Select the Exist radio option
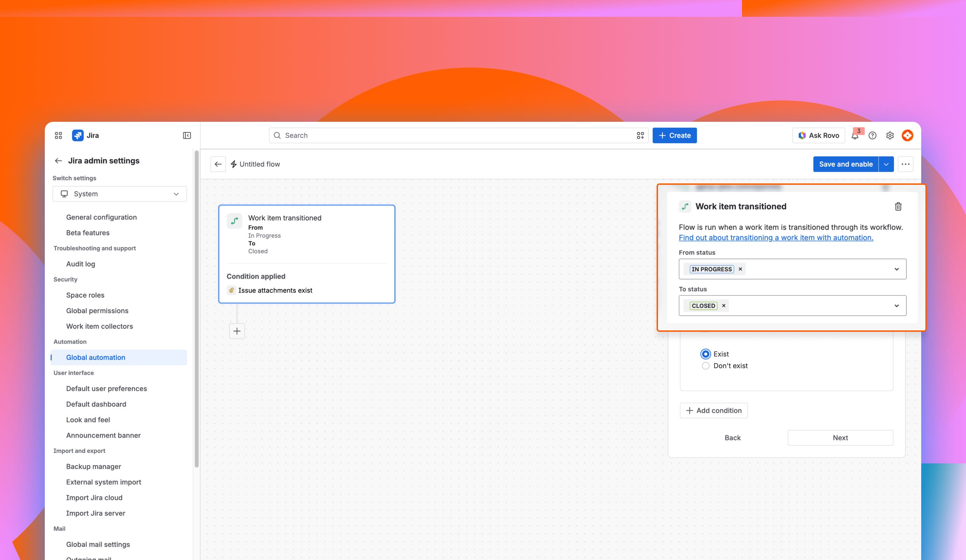 [705, 354]
